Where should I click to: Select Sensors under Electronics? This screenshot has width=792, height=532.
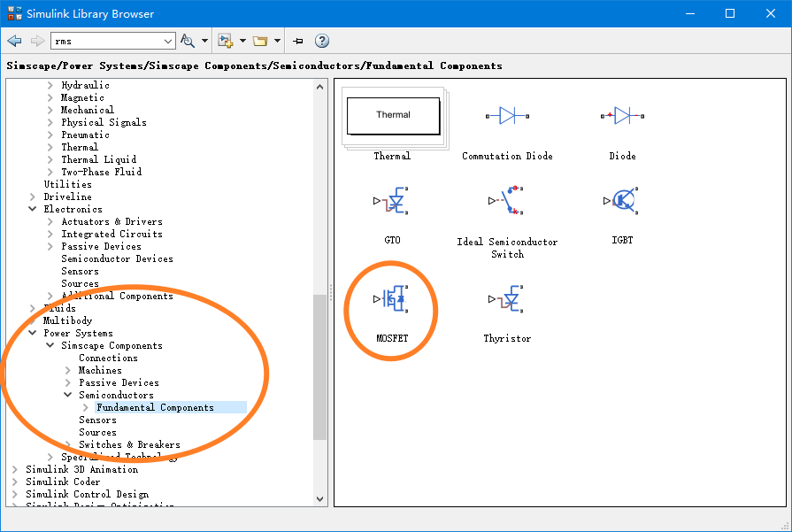pyautogui.click(x=80, y=271)
